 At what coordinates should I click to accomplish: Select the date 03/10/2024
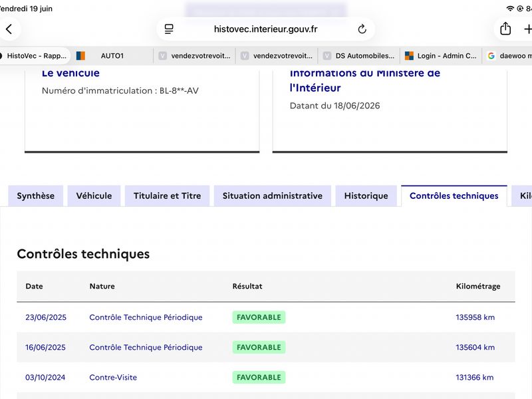[x=45, y=377]
